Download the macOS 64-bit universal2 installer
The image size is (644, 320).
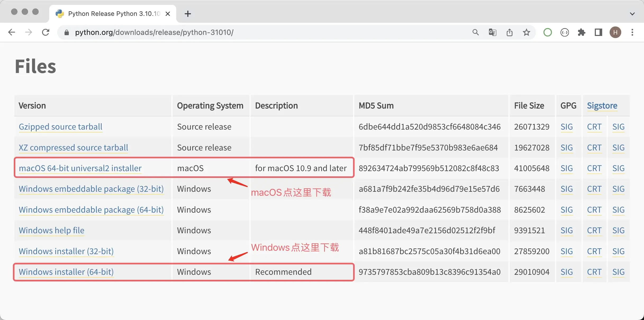(x=80, y=168)
